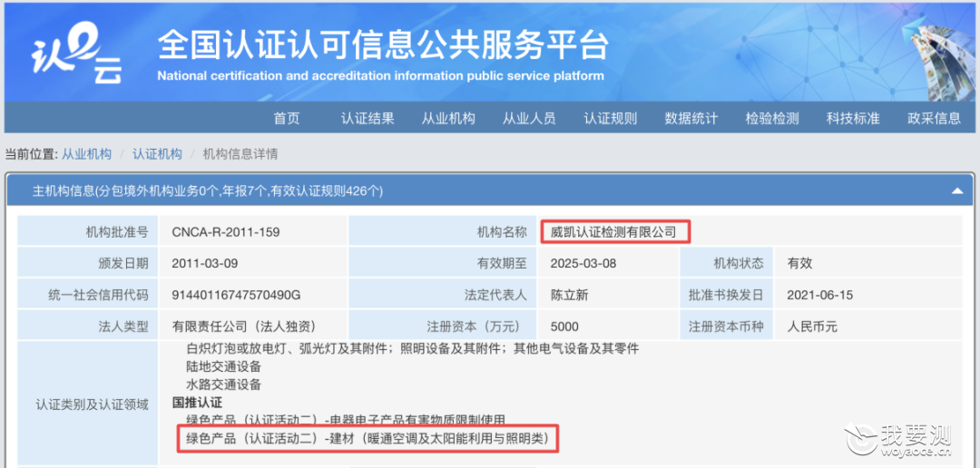Select credit code 91440116747570490G
The width and height of the screenshot is (980, 468).
point(236,295)
